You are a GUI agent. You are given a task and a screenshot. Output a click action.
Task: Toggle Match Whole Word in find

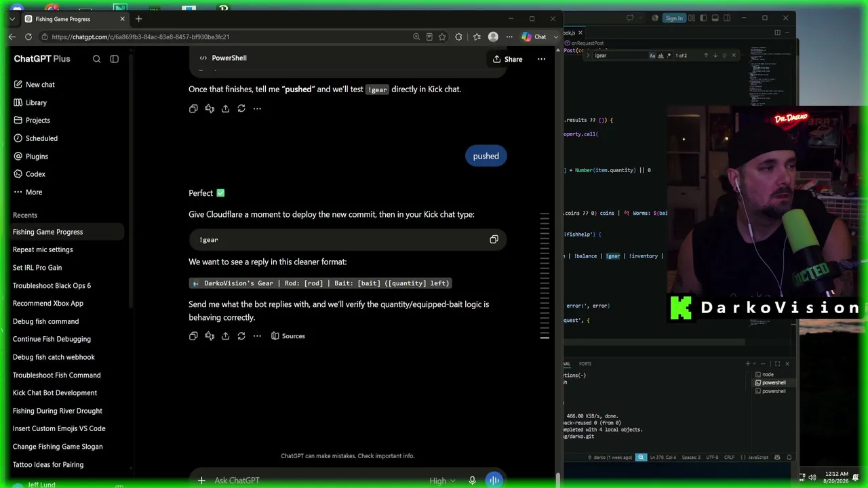[660, 56]
